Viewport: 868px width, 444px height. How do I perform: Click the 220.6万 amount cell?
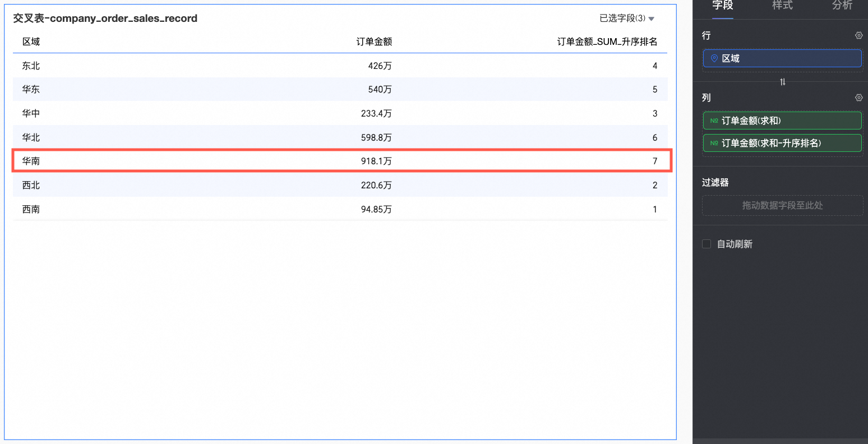tap(376, 185)
